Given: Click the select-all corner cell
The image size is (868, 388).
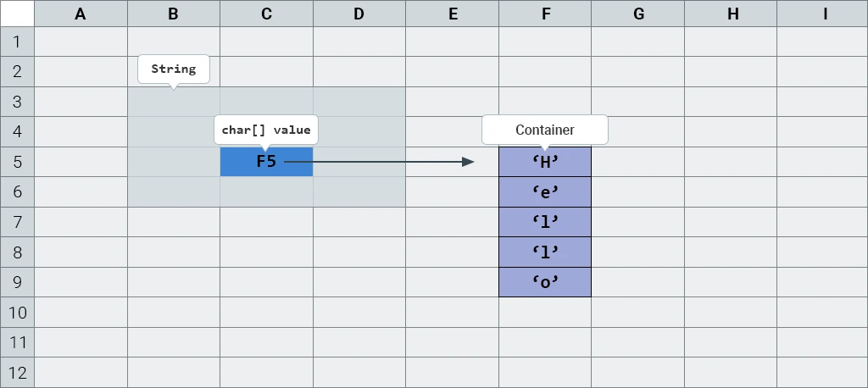Looking at the screenshot, I should coord(17,13).
